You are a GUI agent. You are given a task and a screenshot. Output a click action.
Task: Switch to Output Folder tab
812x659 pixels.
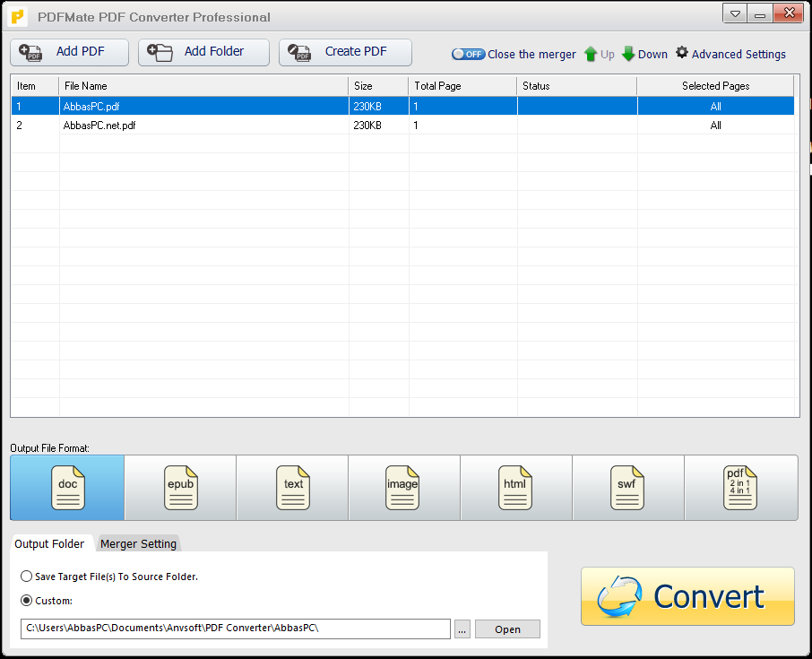point(49,543)
